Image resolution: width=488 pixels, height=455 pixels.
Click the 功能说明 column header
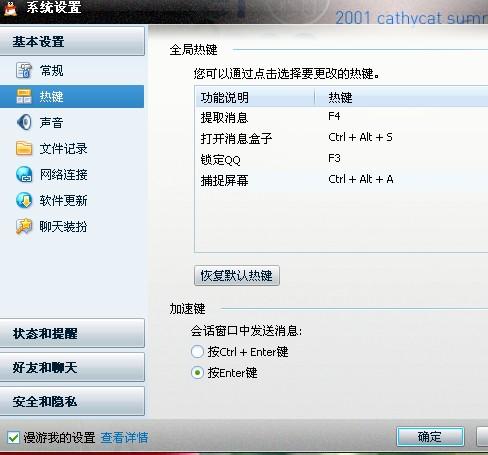[x=255, y=97]
